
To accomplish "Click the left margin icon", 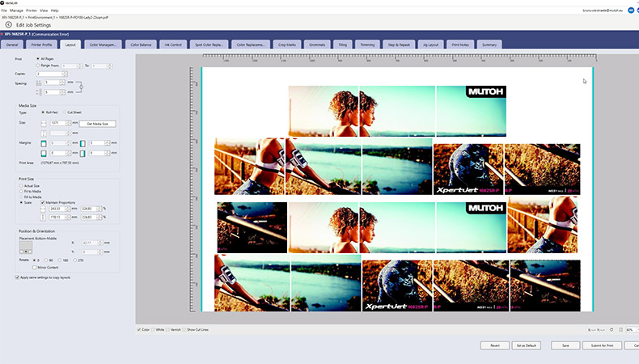I will (83, 143).
